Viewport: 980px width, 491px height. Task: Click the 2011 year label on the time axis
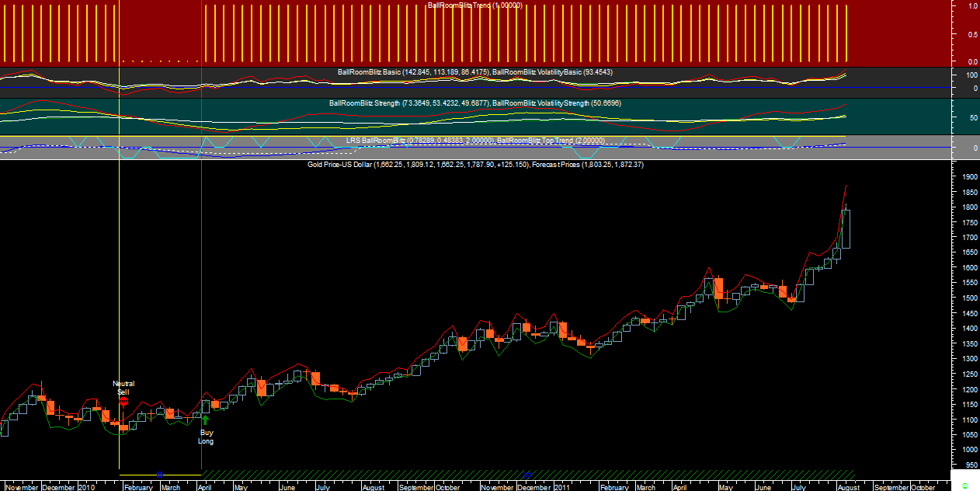tap(562, 487)
